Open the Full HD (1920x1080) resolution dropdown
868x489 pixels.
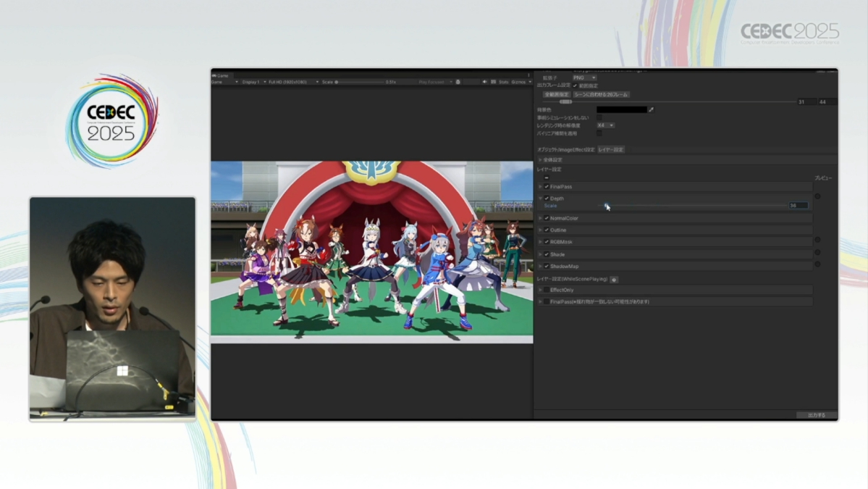point(293,82)
